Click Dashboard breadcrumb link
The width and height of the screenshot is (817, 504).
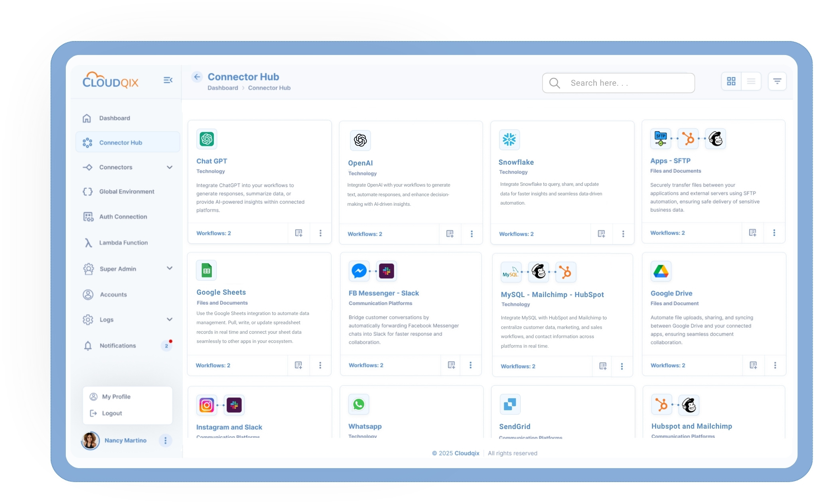tap(223, 88)
